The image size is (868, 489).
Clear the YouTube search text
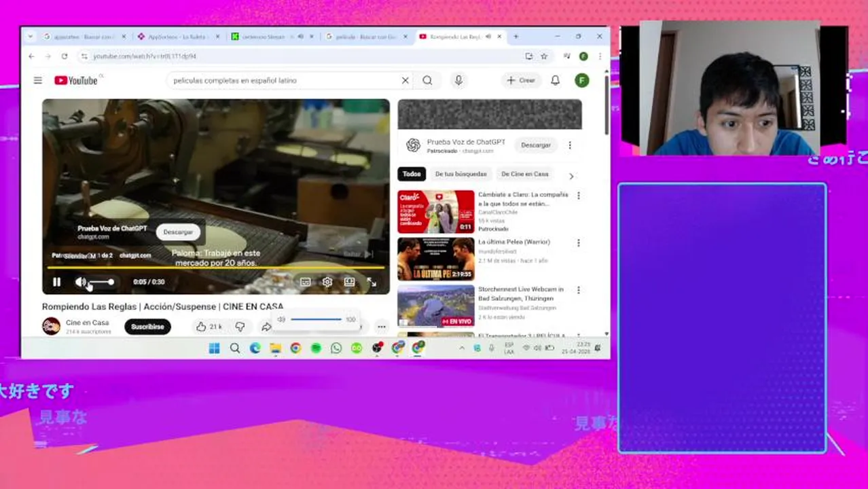(x=405, y=80)
